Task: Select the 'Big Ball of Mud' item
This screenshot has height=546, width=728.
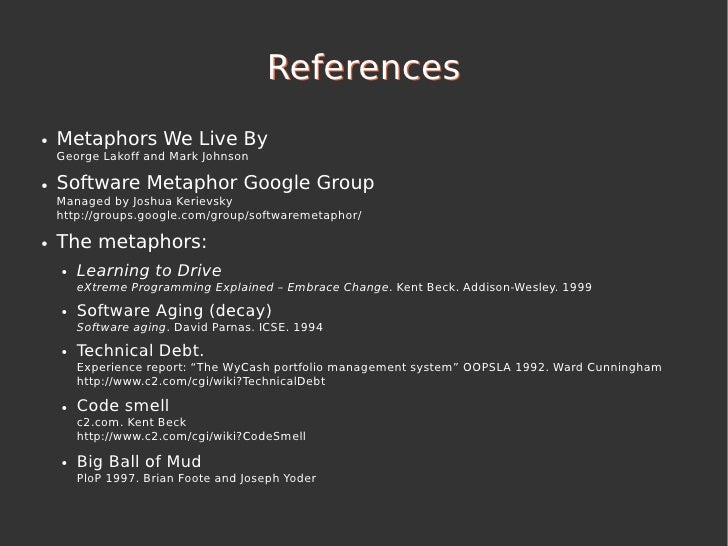Action: point(139,462)
